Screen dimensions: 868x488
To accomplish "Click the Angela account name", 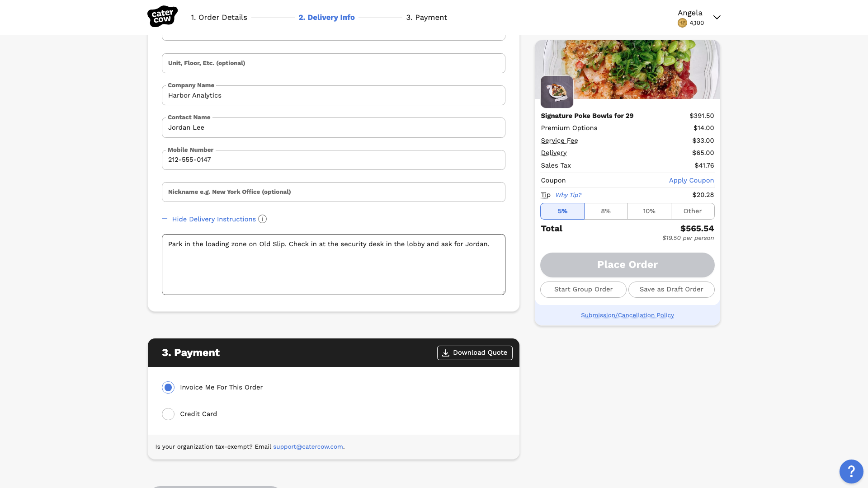I will point(690,13).
